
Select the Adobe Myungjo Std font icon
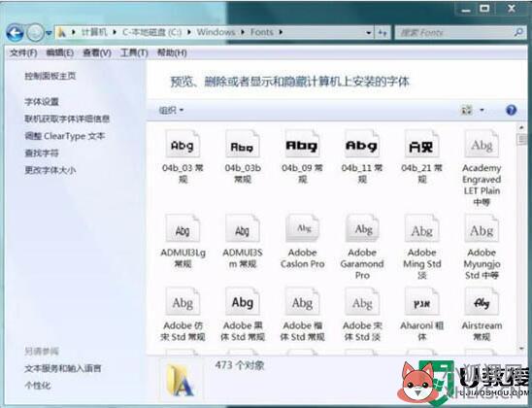482,229
